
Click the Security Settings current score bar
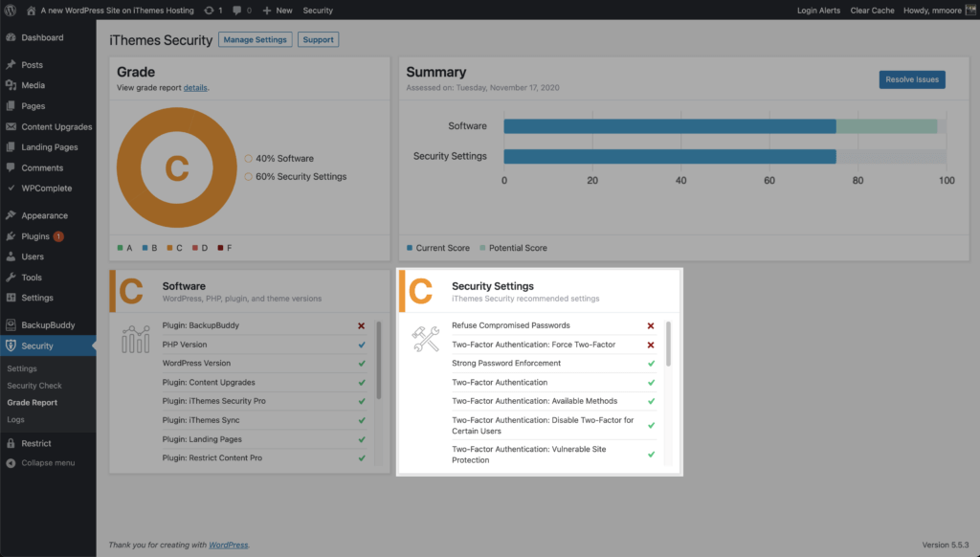click(x=670, y=156)
